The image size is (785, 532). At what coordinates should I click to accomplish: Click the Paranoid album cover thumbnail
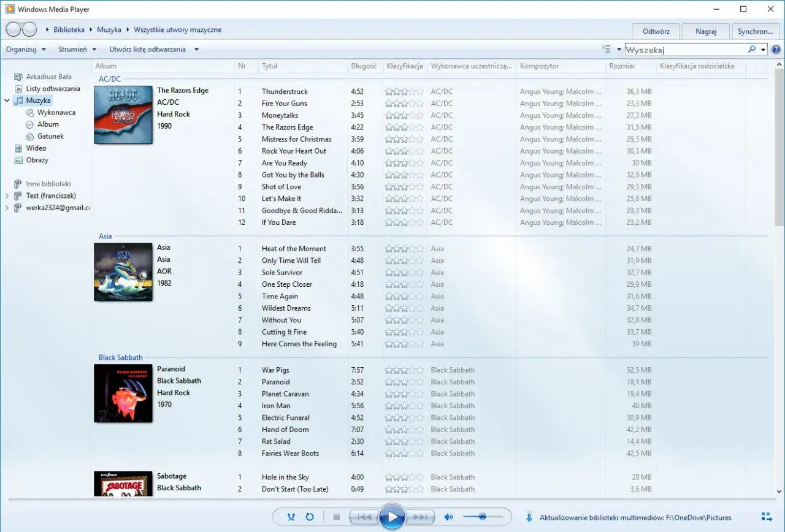point(123,393)
